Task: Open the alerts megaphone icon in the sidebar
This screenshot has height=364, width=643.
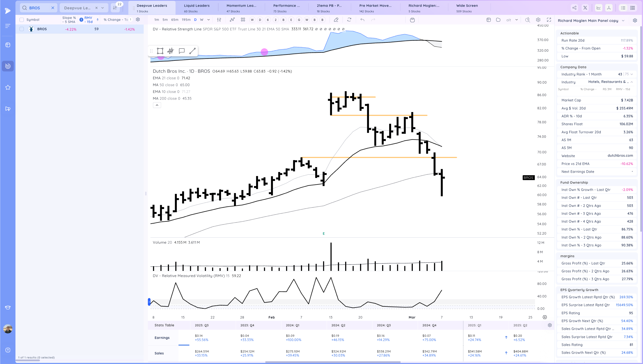Action: click(x=8, y=109)
